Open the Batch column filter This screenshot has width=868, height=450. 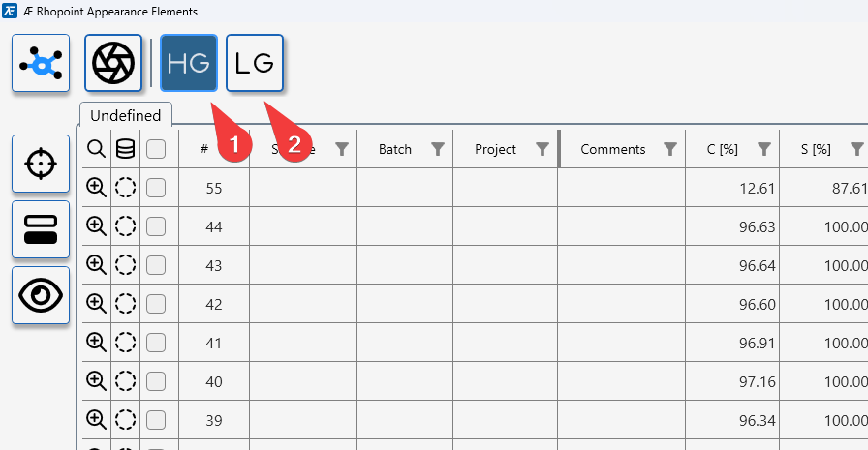pyautogui.click(x=438, y=149)
